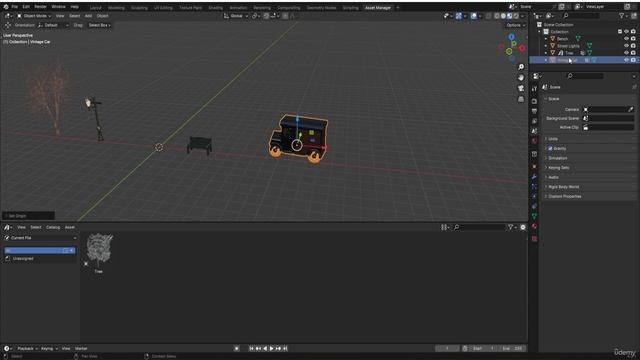Open viewport Add menu
The height and width of the screenshot is (360, 640).
88,16
